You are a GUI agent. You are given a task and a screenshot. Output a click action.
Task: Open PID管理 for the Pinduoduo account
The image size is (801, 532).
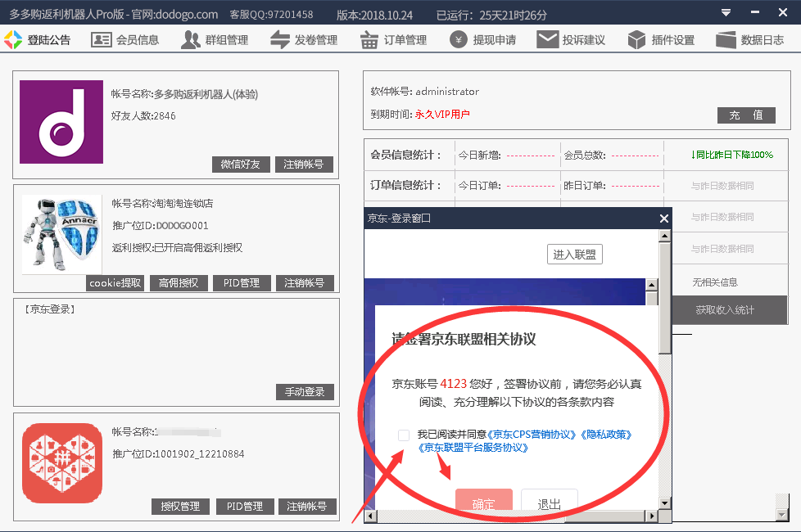click(245, 507)
